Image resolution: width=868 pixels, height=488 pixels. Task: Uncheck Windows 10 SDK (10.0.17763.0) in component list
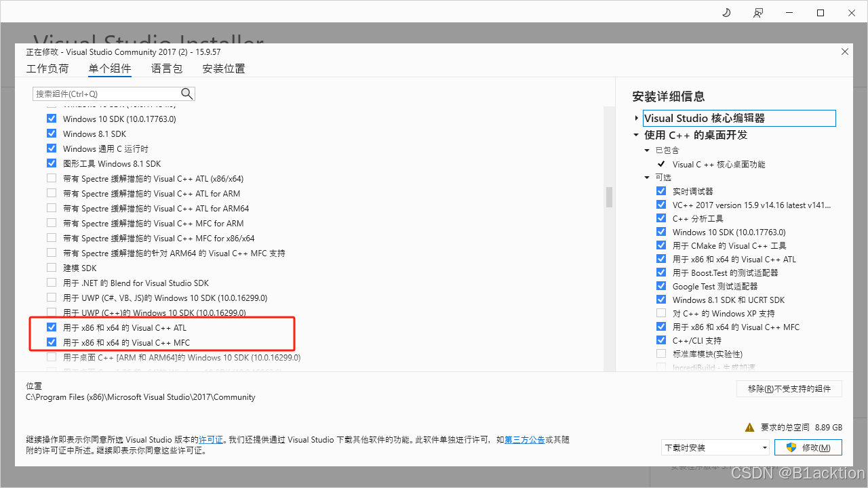coord(52,119)
